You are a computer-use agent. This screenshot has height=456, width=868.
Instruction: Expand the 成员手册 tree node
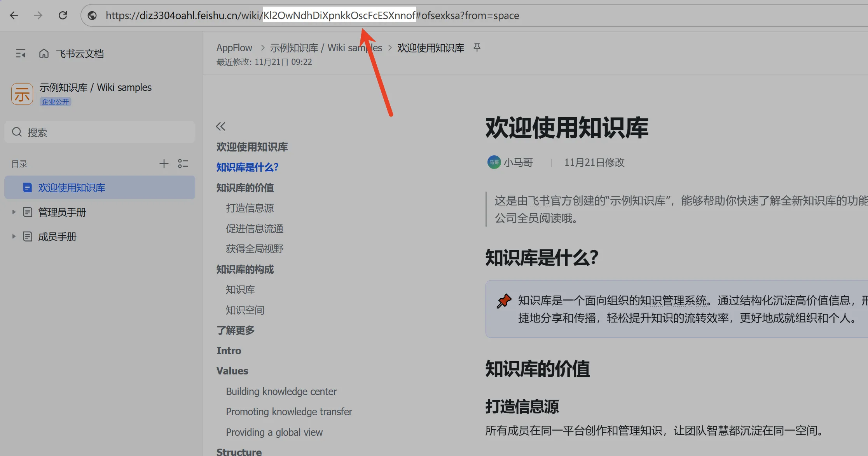click(x=14, y=237)
